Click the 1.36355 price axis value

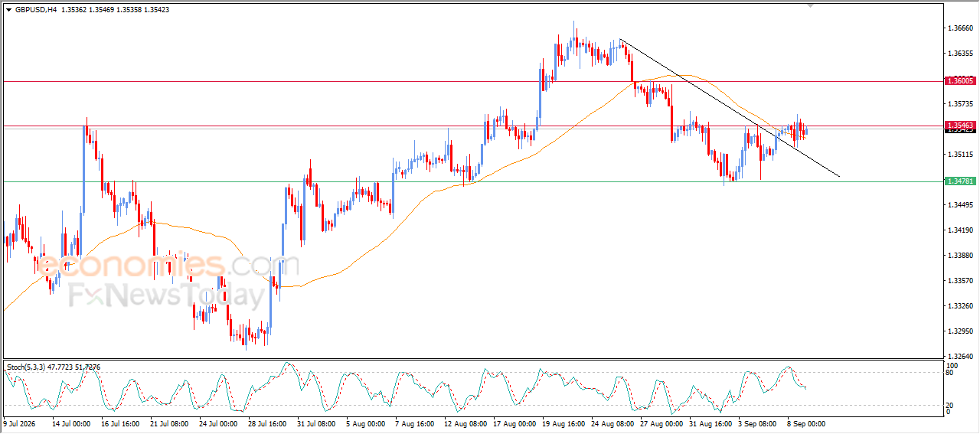pos(960,54)
